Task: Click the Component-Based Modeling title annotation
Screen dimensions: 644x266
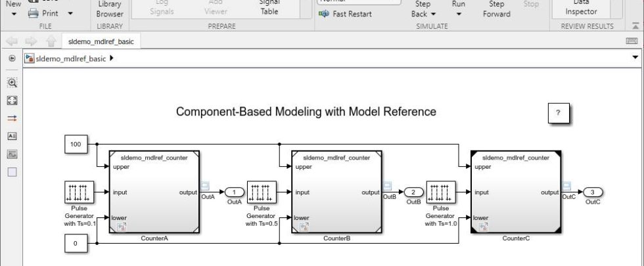Action: (x=306, y=112)
